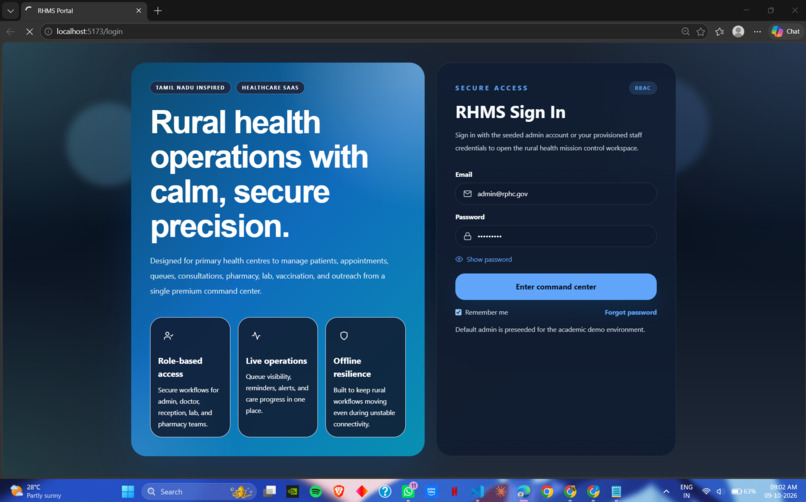Click the Live operations card heading
806x502 pixels.
(x=277, y=361)
